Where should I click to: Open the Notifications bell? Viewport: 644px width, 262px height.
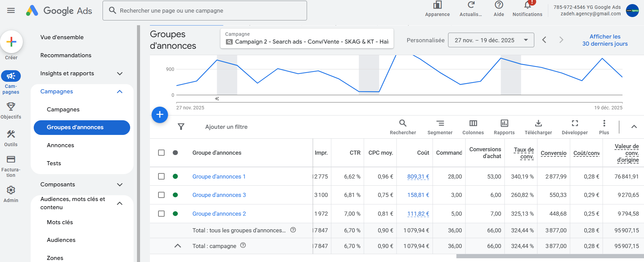point(527,5)
